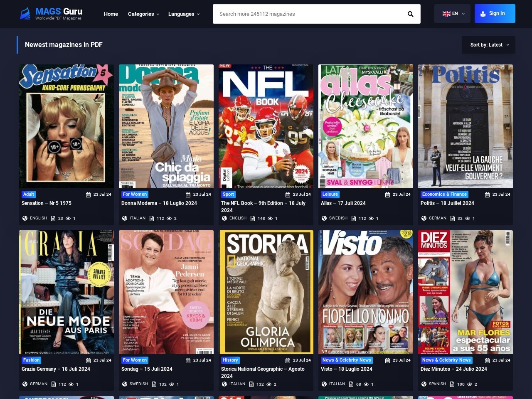This screenshot has width=532, height=399.
Task: Click the calendar icon on Sensation card
Action: click(88, 195)
